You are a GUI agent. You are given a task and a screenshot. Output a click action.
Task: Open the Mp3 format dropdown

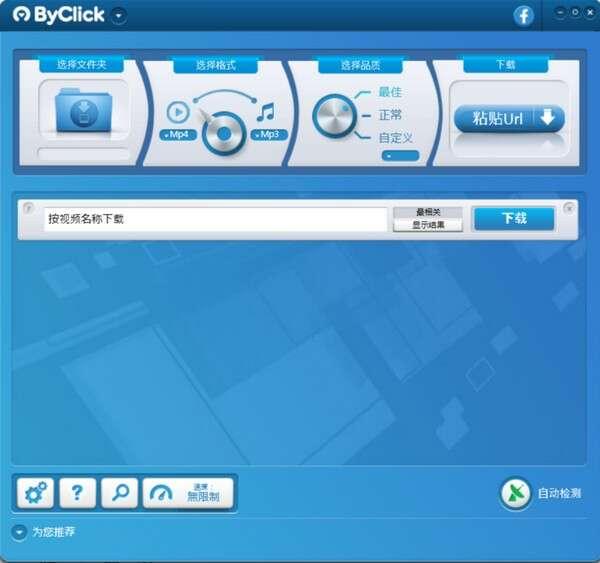pos(269,135)
